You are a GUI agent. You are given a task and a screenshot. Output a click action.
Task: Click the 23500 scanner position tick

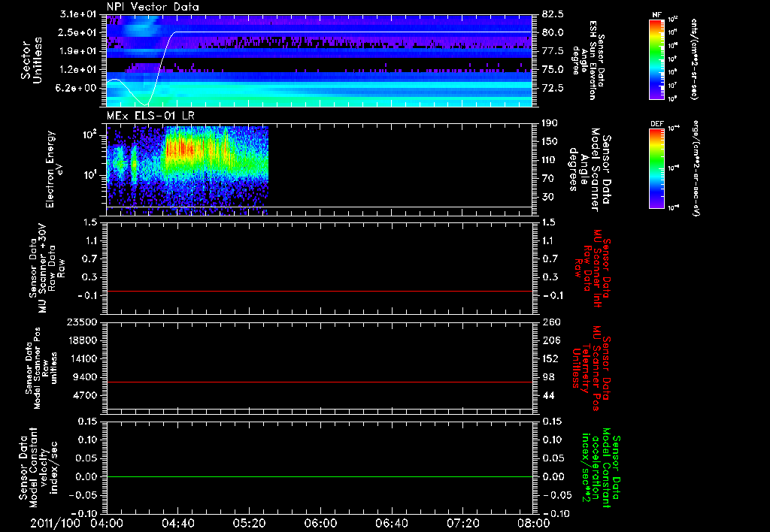pos(81,322)
